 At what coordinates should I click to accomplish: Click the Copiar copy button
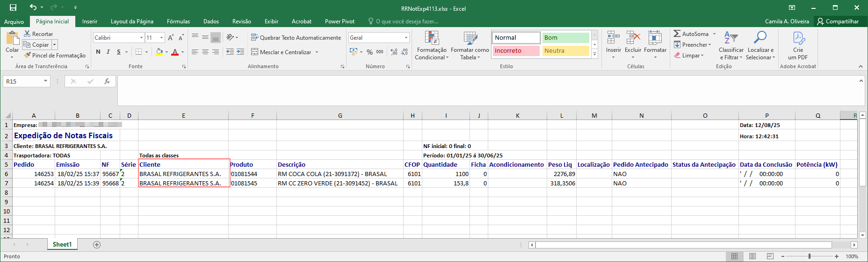tap(36, 45)
